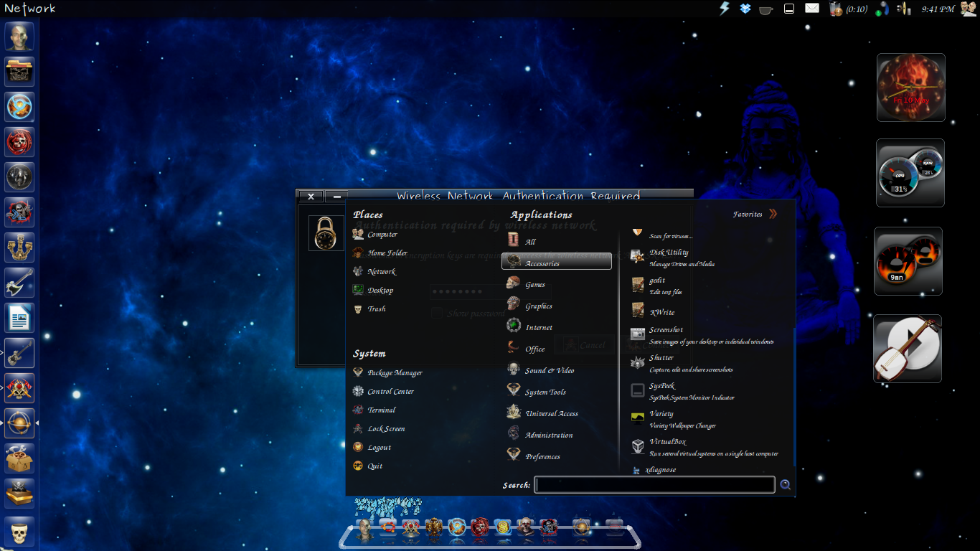Select Lock Screen in System list

[x=379, y=429]
